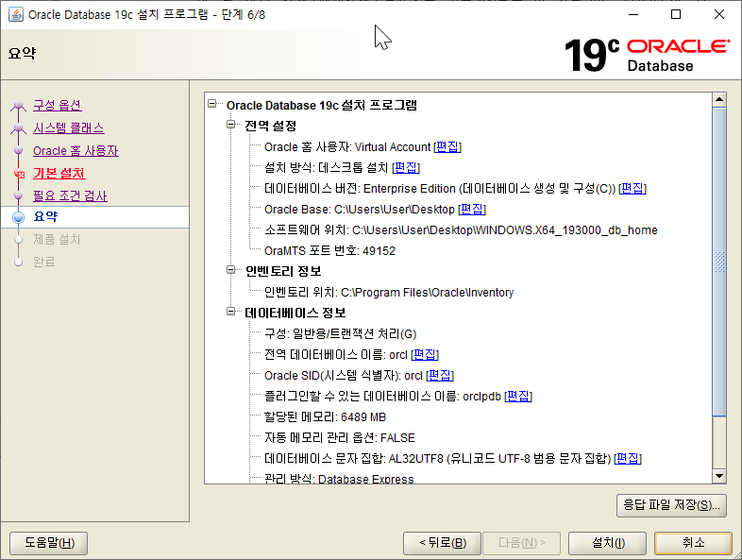Collapse the Oracle Database 19c 설치 프로그램 root node
The image size is (742, 560).
[x=212, y=103]
